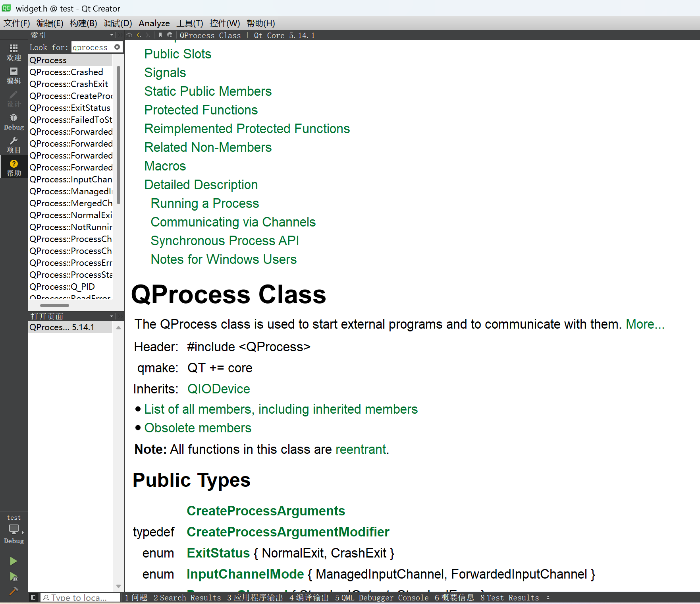Open 控件(W) menu

(225, 23)
